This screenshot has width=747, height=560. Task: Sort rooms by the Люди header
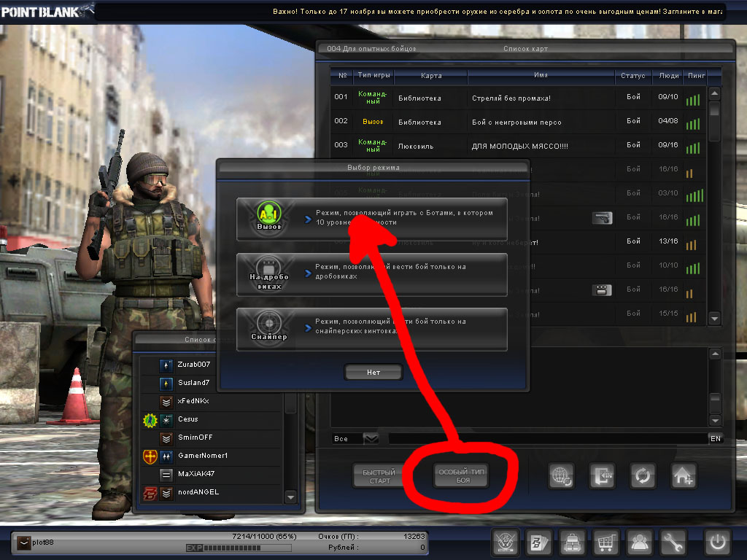pyautogui.click(x=669, y=75)
